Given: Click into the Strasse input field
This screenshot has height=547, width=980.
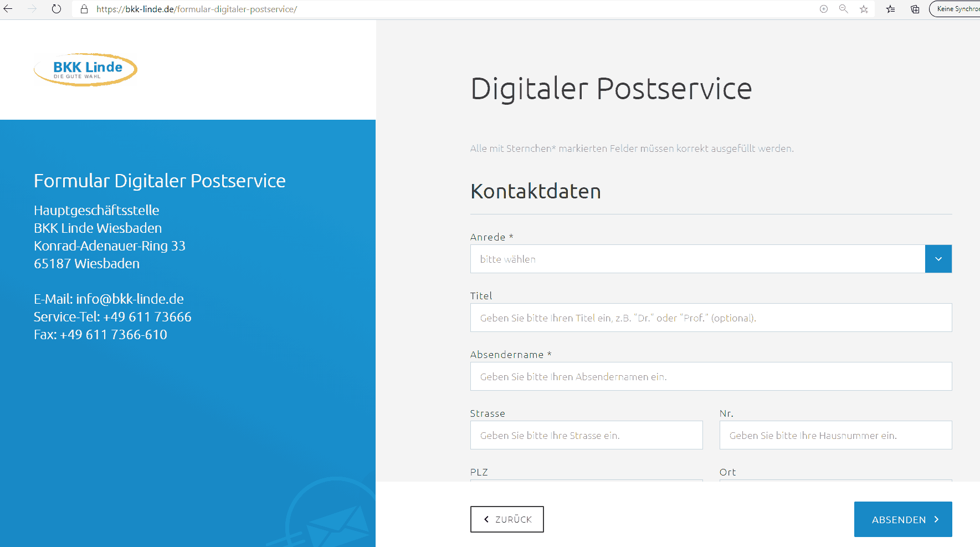Looking at the screenshot, I should (x=586, y=435).
